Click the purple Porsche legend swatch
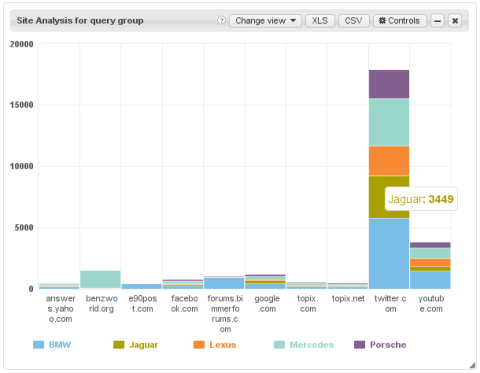The height and width of the screenshot is (373, 480). [x=360, y=345]
